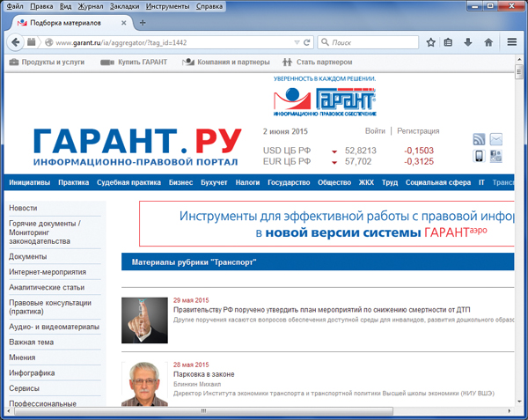The image size is (528, 420).
Task: Reload the page with the refresh icon
Action: [305, 42]
